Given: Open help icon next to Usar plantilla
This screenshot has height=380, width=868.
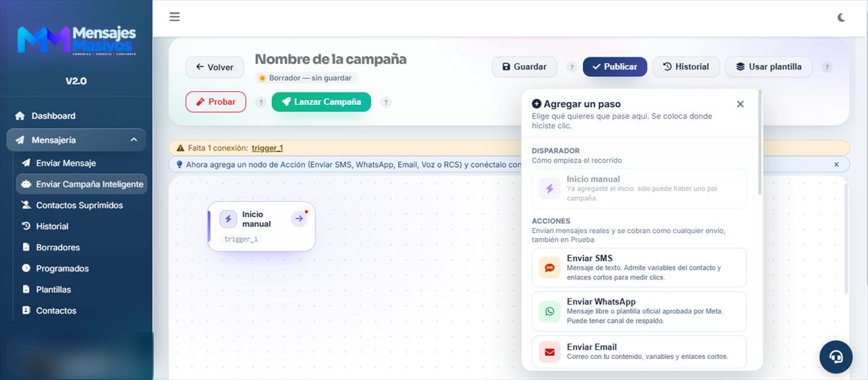Looking at the screenshot, I should pyautogui.click(x=827, y=67).
